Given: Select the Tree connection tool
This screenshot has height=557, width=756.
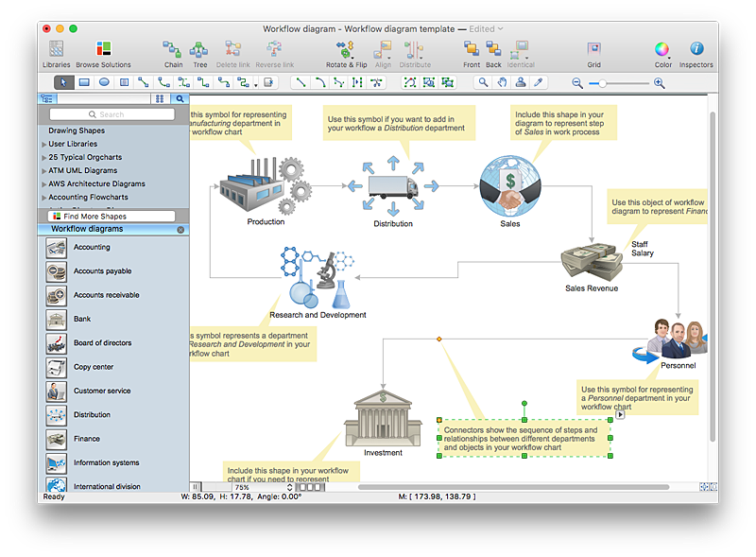Looking at the screenshot, I should point(199,50).
